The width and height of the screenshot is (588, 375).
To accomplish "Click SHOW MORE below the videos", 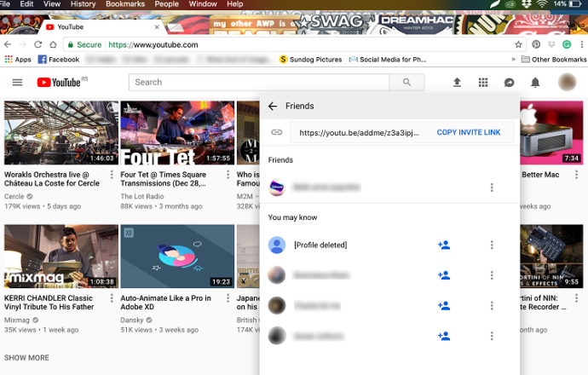I will point(26,358).
